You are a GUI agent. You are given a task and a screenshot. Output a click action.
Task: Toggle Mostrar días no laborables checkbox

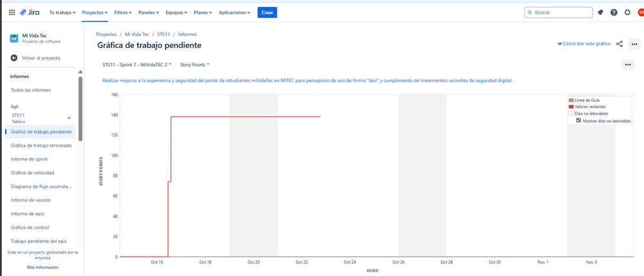point(578,121)
